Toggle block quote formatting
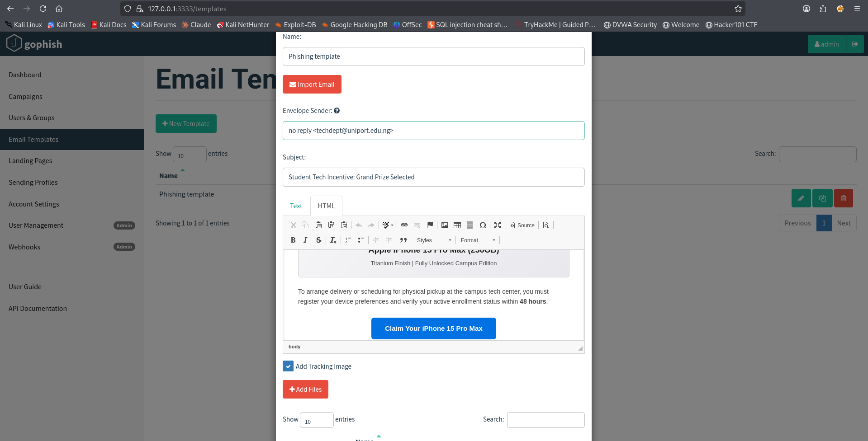This screenshot has width=868, height=441. pyautogui.click(x=403, y=240)
